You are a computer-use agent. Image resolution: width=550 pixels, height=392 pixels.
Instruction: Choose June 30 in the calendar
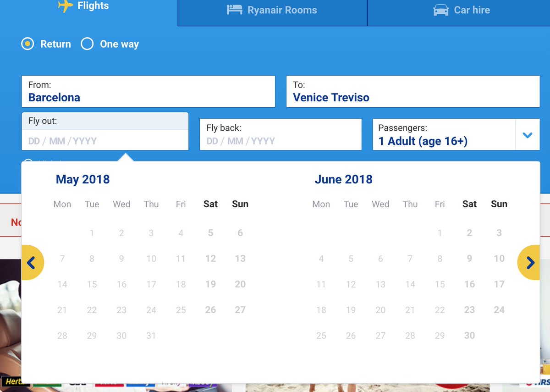[469, 336]
